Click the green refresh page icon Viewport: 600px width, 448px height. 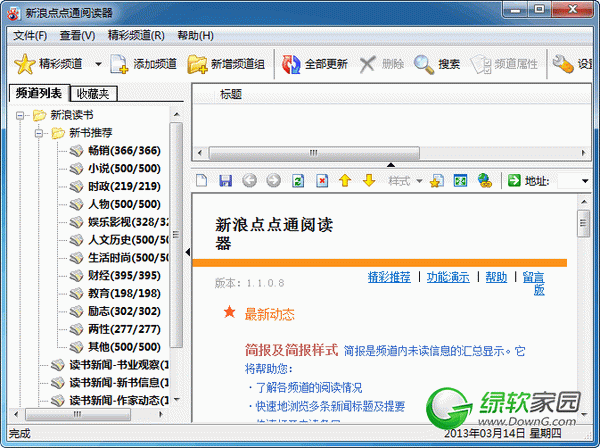click(298, 180)
